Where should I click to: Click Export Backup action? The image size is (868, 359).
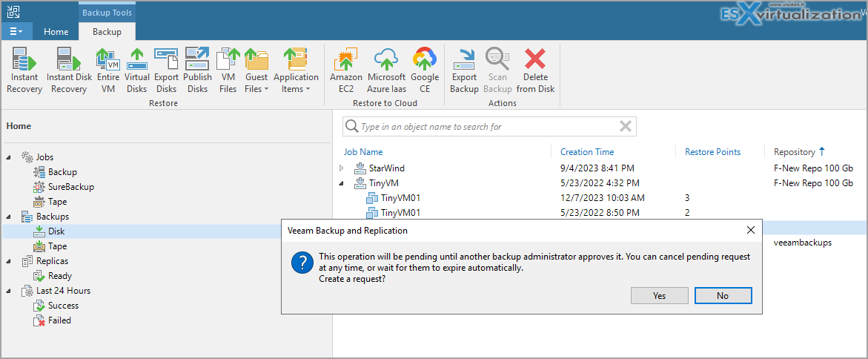click(464, 70)
